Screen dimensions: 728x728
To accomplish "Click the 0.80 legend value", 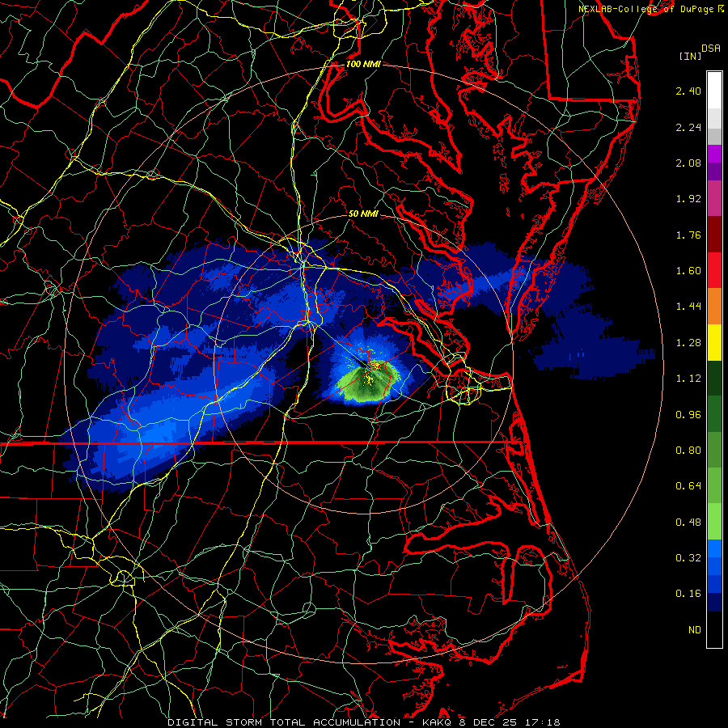I will (688, 451).
